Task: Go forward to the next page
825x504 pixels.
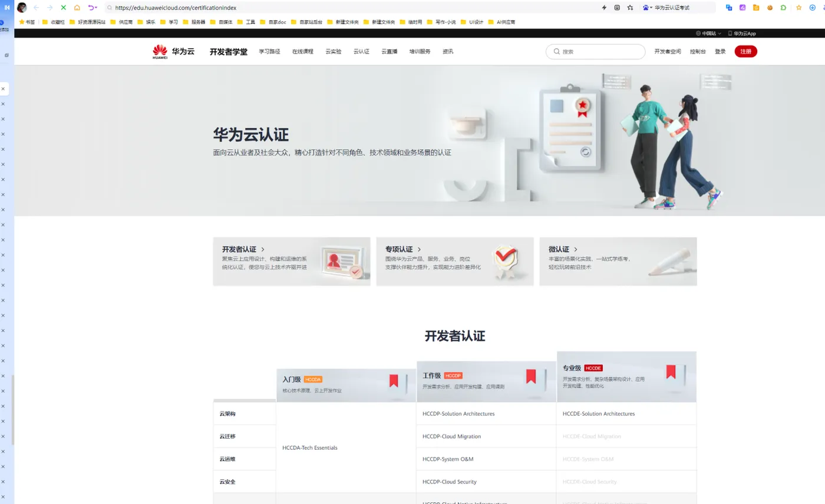Action: (x=50, y=8)
